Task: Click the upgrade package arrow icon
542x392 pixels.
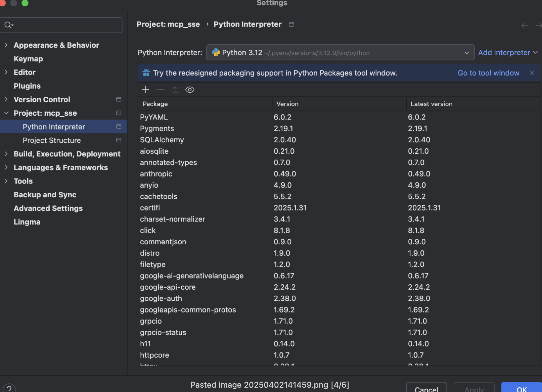Action: pos(175,90)
